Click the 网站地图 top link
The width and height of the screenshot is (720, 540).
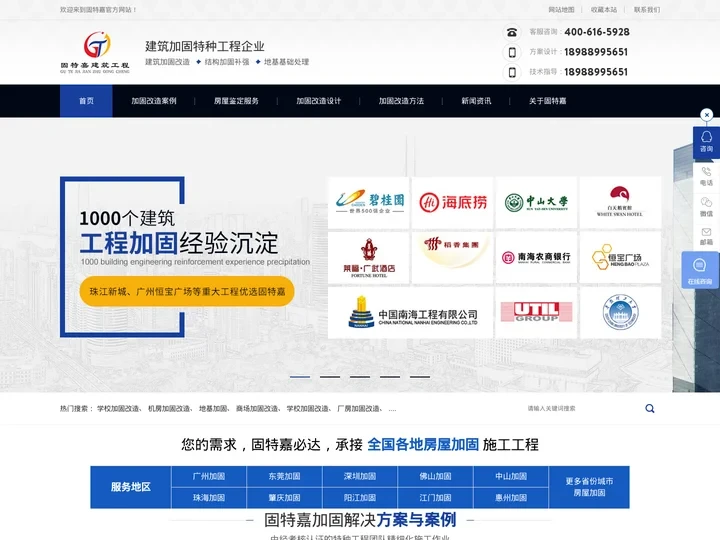tap(561, 10)
